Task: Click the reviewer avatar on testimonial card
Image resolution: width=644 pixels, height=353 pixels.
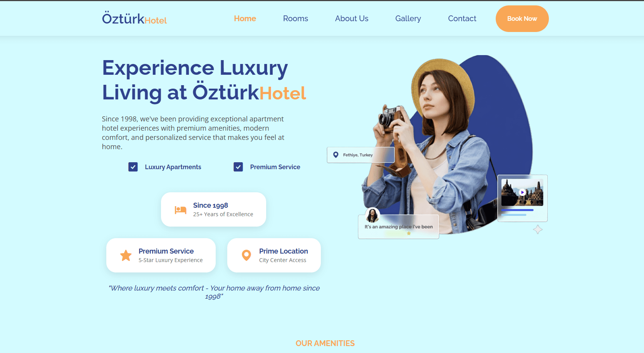Action: [x=372, y=215]
